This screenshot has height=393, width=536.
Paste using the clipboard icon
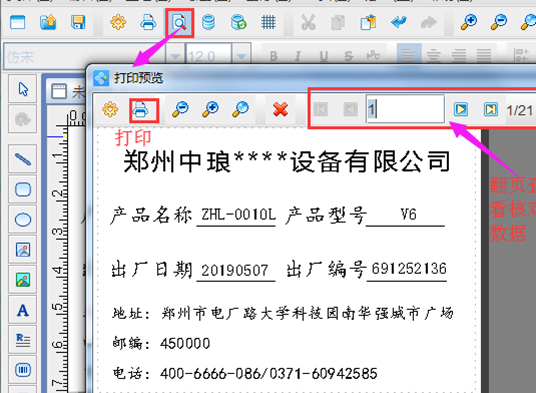pyautogui.click(x=368, y=23)
